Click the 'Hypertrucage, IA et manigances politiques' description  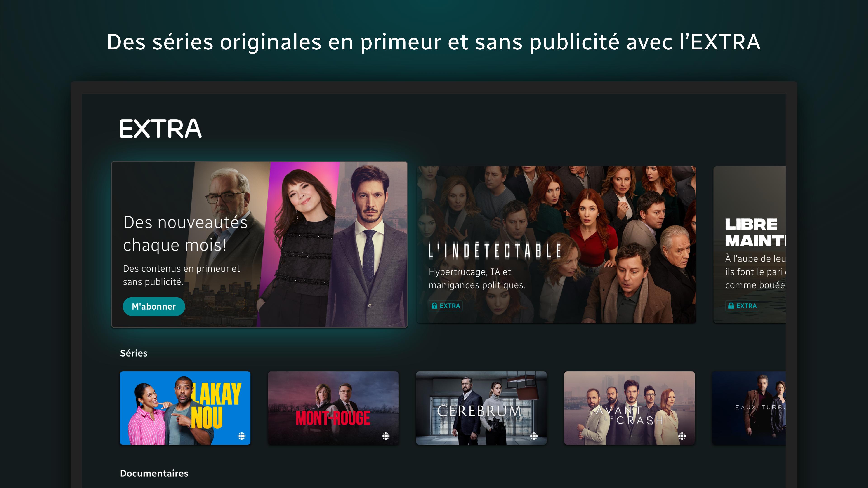tap(477, 279)
